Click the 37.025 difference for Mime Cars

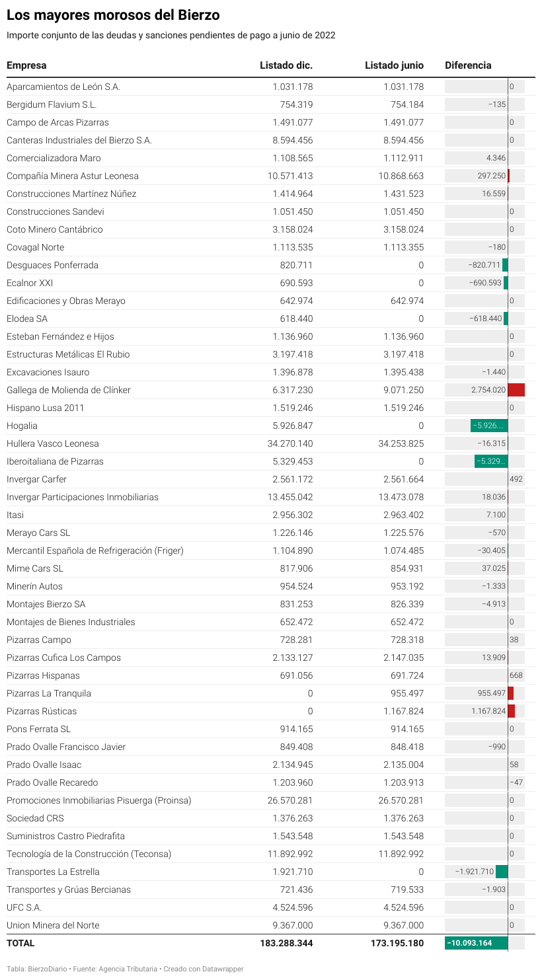(493, 568)
